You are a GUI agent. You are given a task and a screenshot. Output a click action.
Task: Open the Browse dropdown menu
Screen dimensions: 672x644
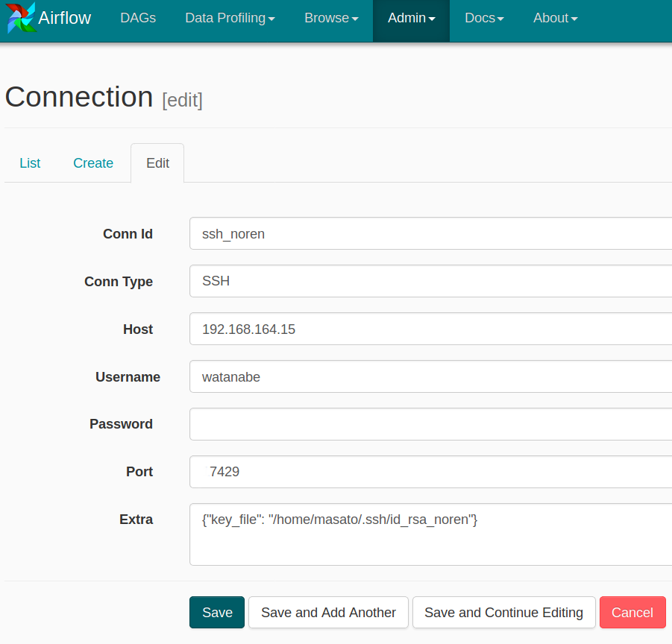(330, 18)
